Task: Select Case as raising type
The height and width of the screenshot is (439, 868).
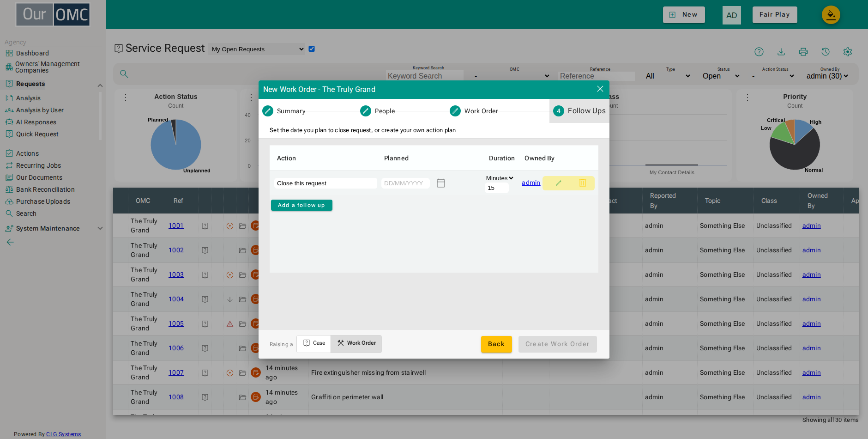Action: coord(314,343)
